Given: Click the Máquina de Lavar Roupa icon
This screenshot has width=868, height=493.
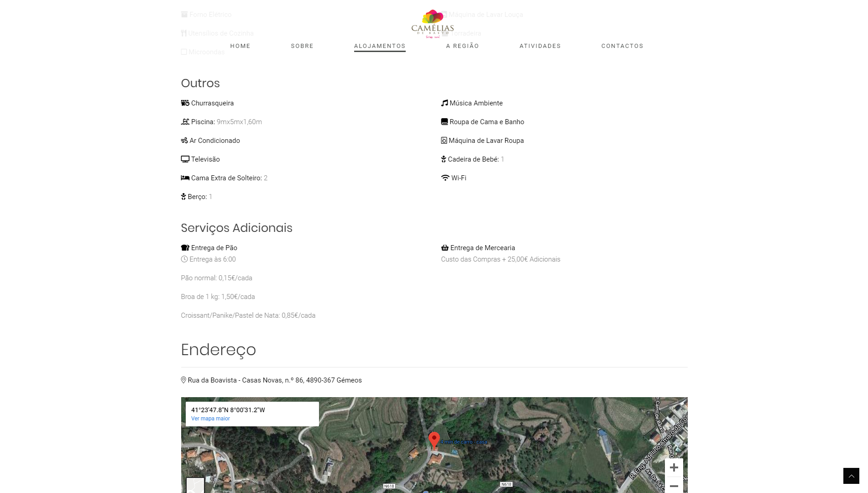Looking at the screenshot, I should [444, 141].
